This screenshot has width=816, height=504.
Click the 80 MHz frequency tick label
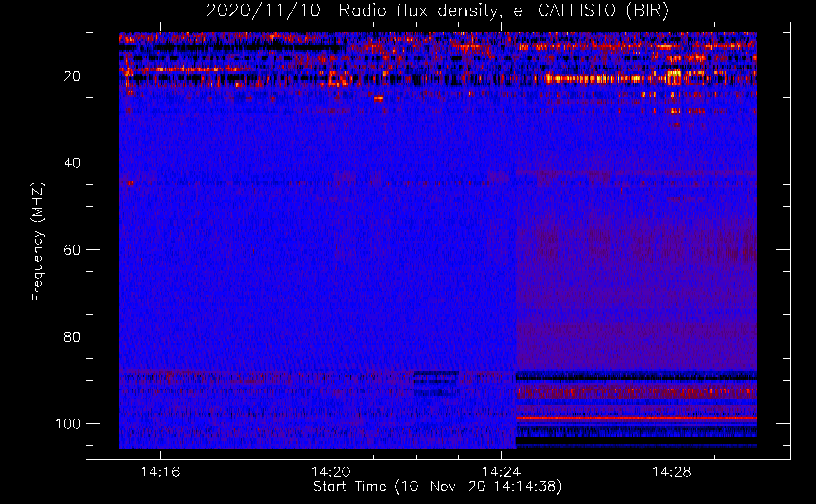(x=72, y=337)
